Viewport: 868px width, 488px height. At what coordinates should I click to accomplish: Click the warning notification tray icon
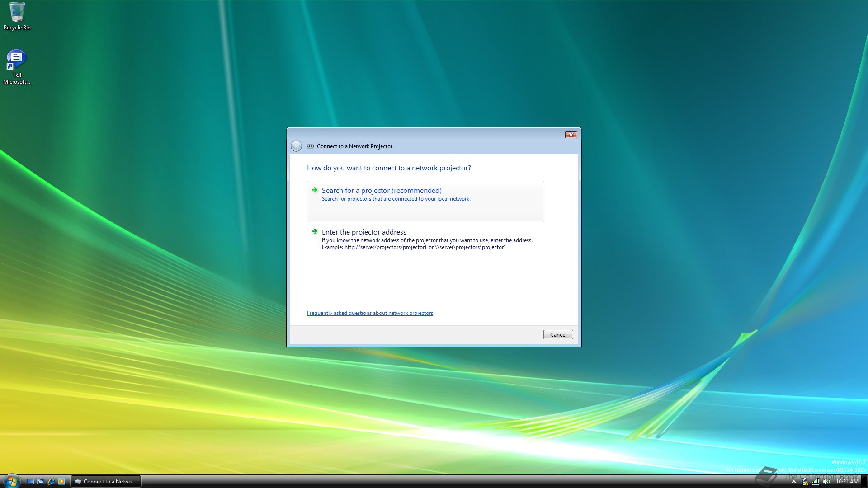pyautogui.click(x=805, y=482)
